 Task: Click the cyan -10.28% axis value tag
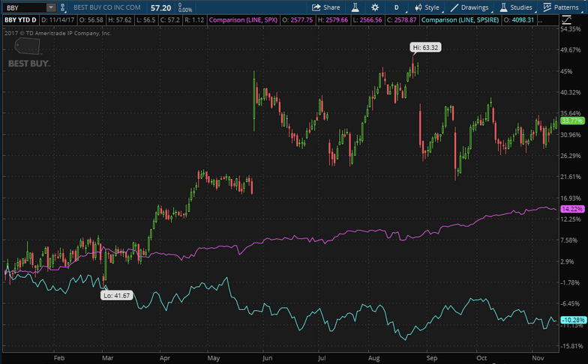[573, 320]
